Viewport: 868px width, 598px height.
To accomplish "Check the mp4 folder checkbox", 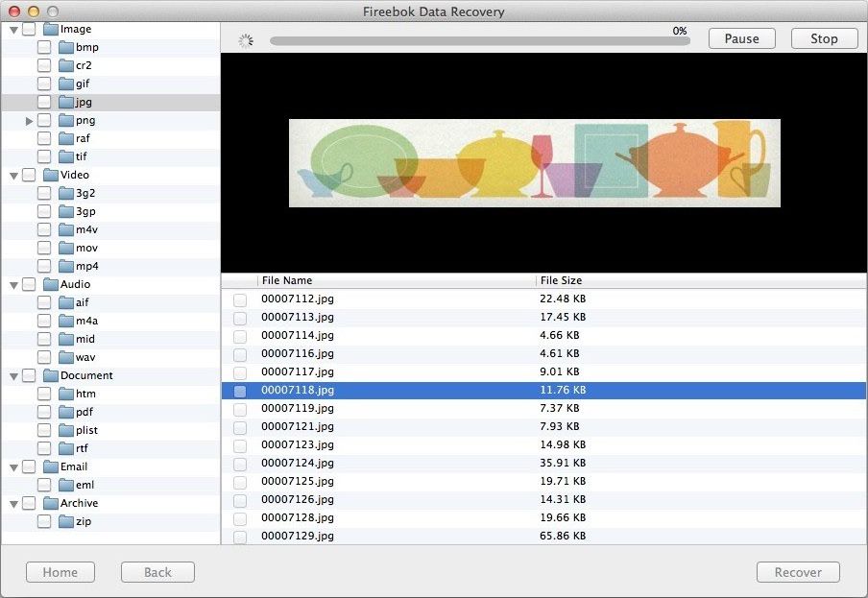I will click(x=44, y=267).
